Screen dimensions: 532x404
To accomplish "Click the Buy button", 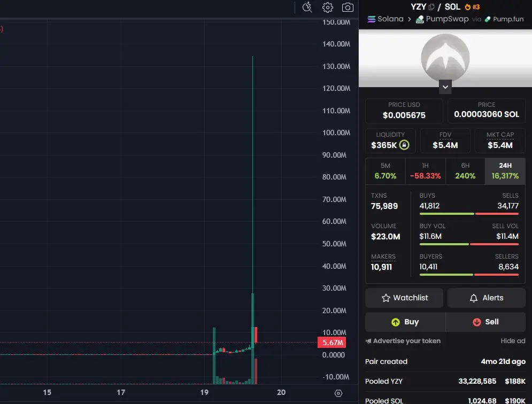I will pos(405,322).
